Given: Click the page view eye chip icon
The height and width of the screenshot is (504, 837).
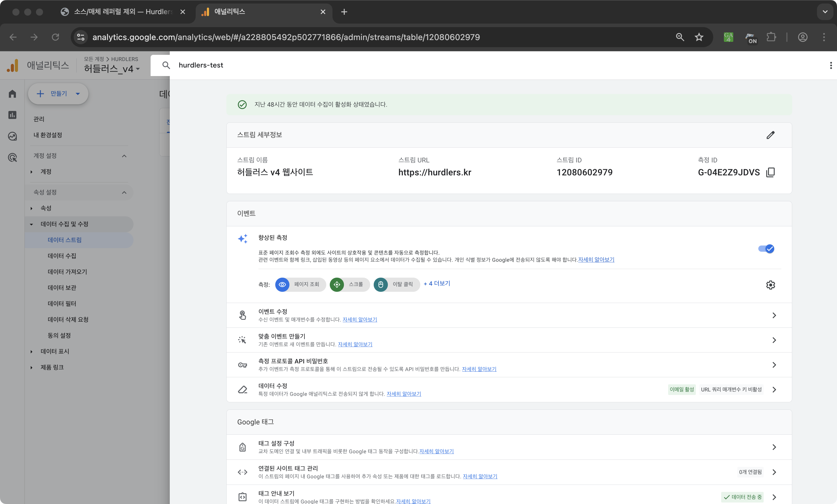Looking at the screenshot, I should click(x=282, y=285).
